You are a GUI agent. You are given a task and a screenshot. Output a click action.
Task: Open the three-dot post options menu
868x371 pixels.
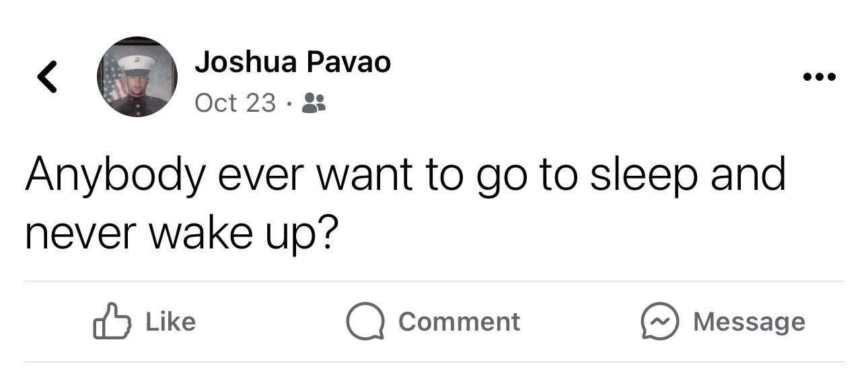point(820,77)
